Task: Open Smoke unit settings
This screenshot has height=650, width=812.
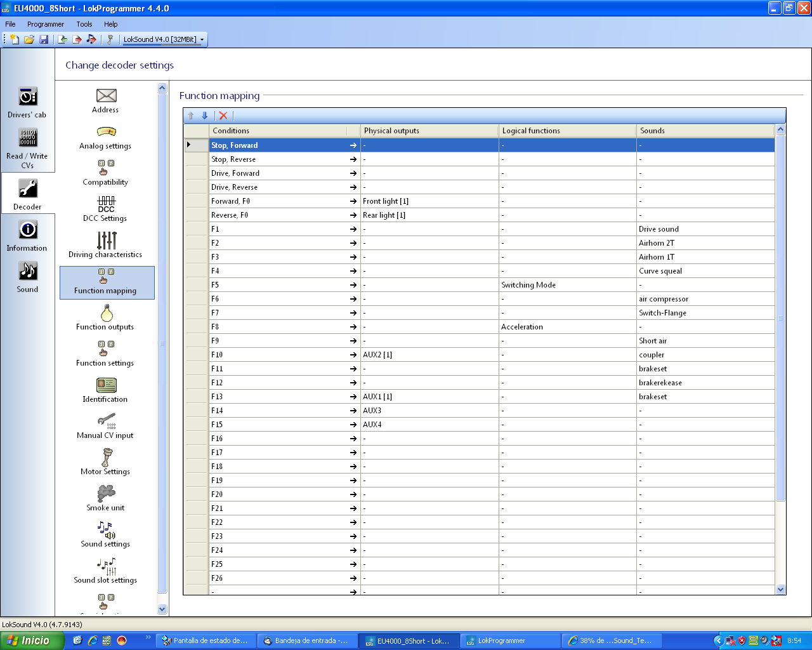Action: point(105,498)
